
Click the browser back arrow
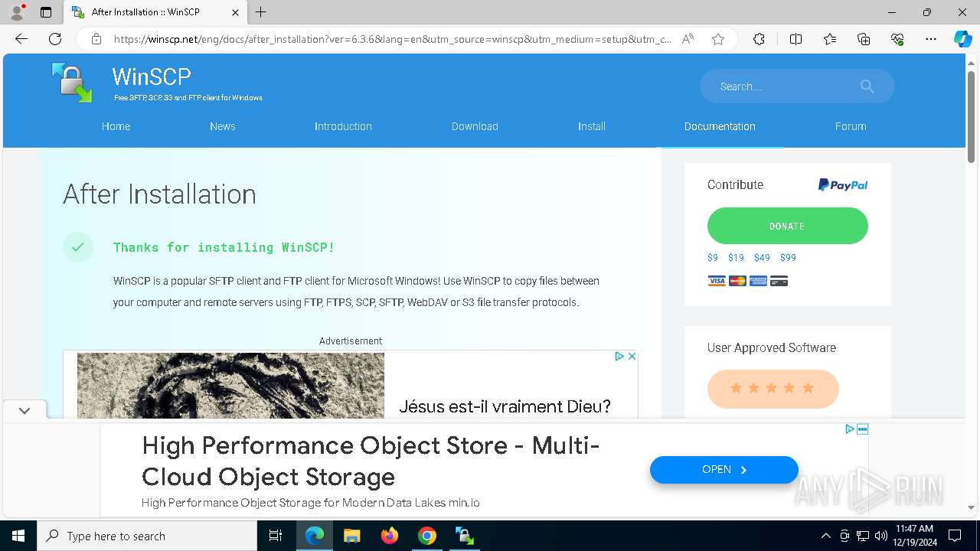point(21,39)
